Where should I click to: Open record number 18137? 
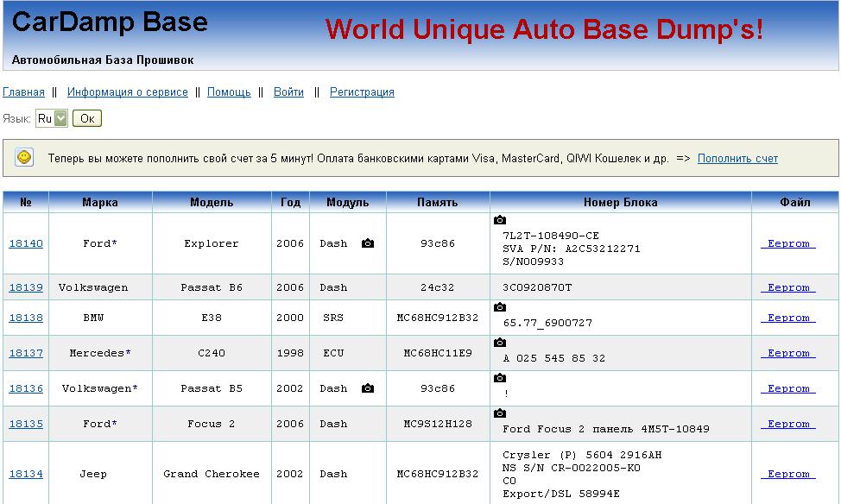coord(26,353)
